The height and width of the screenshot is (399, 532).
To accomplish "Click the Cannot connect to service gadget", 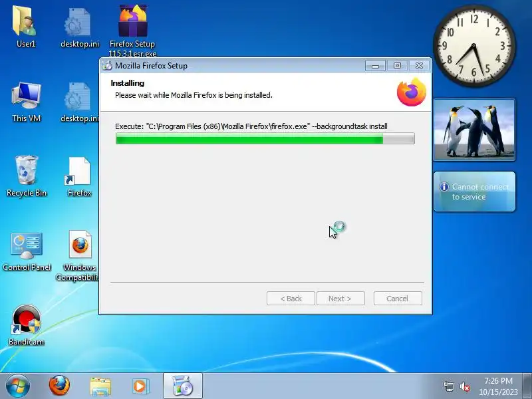I will tap(474, 192).
